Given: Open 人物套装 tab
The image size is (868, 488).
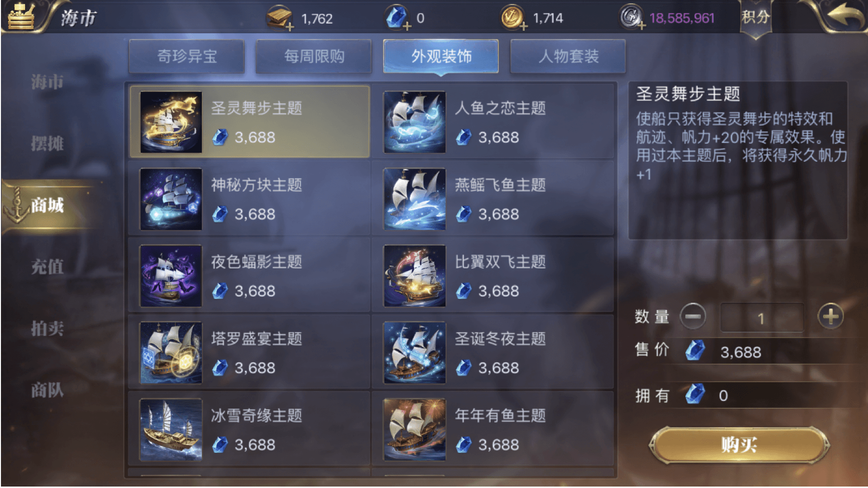Looking at the screenshot, I should tap(568, 56).
